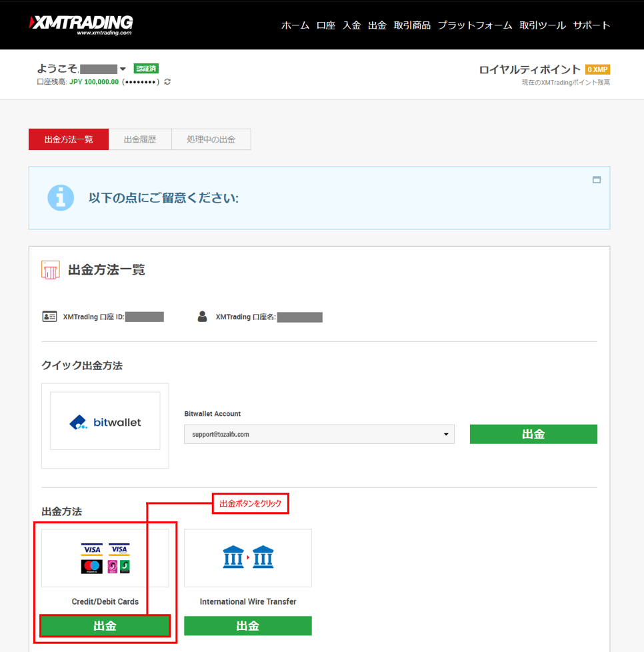Open the 出金履歴 tab

(140, 139)
